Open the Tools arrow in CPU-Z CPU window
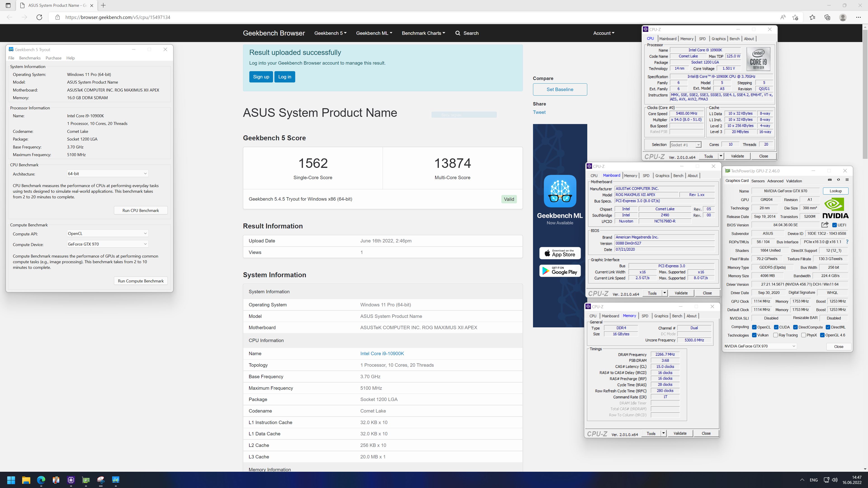Viewport: 868px width, 488px height. [x=721, y=156]
